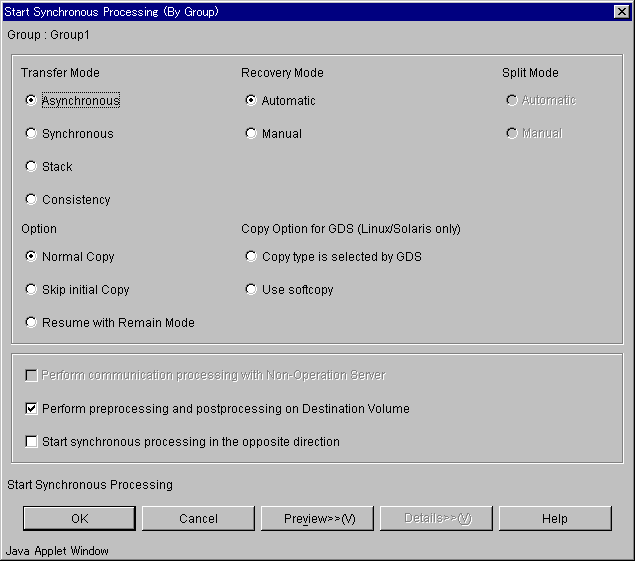Set Recovery Mode to Automatic

pos(251,100)
